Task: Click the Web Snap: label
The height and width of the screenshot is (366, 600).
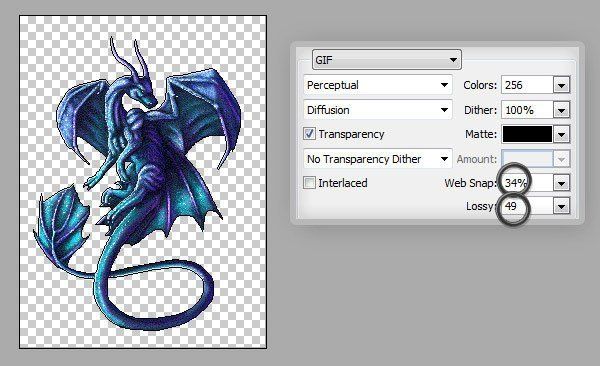Action: [471, 183]
